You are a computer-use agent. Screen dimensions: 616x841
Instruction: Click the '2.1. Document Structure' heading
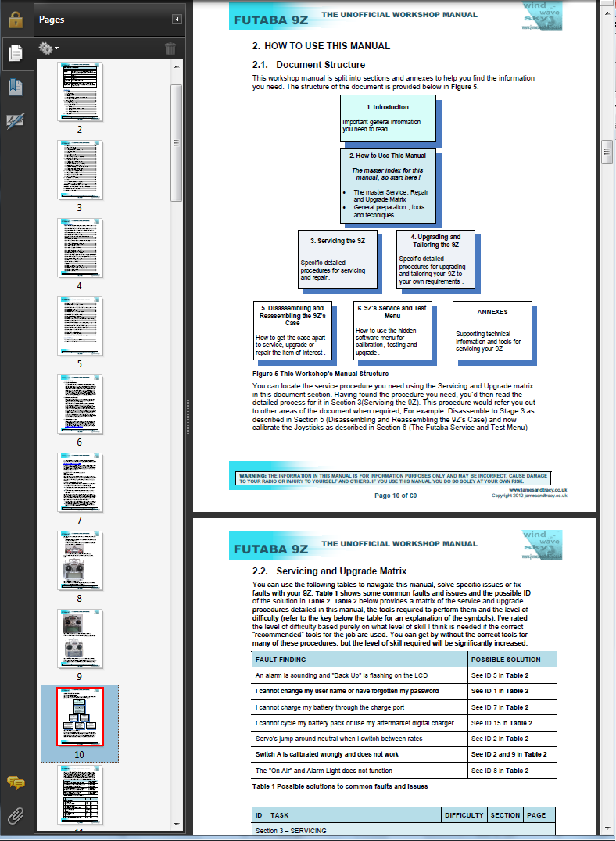tap(309, 64)
